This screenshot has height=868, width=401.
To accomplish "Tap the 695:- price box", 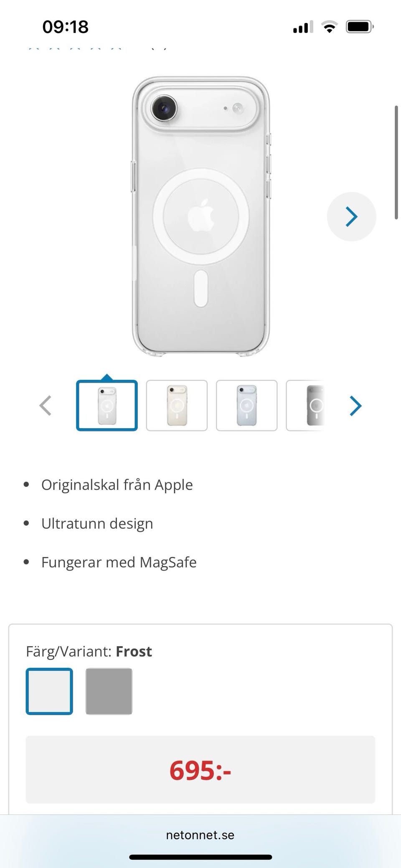I will (200, 770).
